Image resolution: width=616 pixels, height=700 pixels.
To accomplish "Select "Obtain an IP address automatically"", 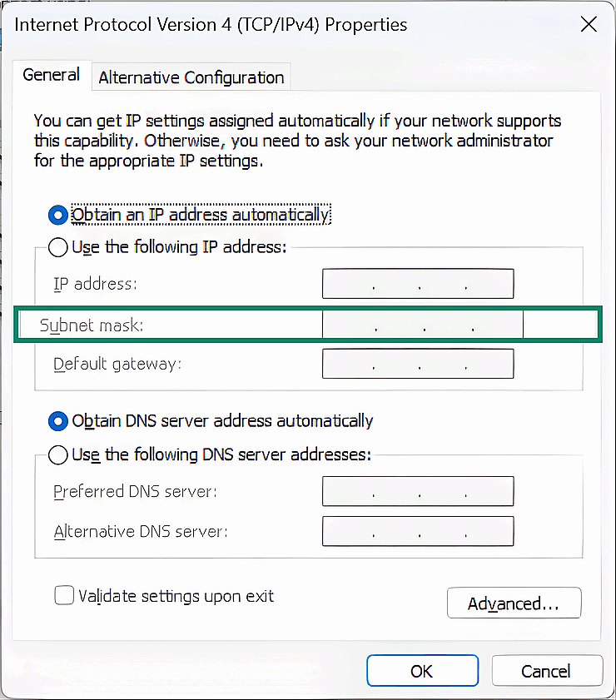I will (57, 214).
